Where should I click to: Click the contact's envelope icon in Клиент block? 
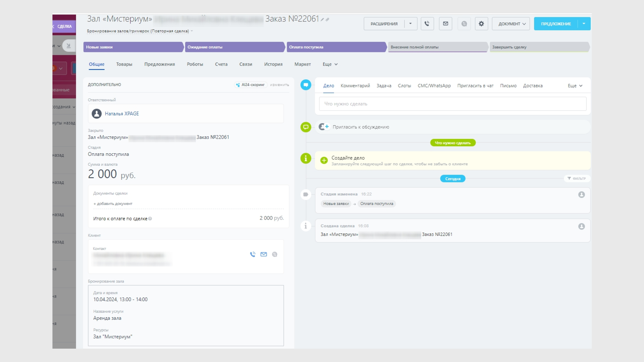(x=263, y=254)
